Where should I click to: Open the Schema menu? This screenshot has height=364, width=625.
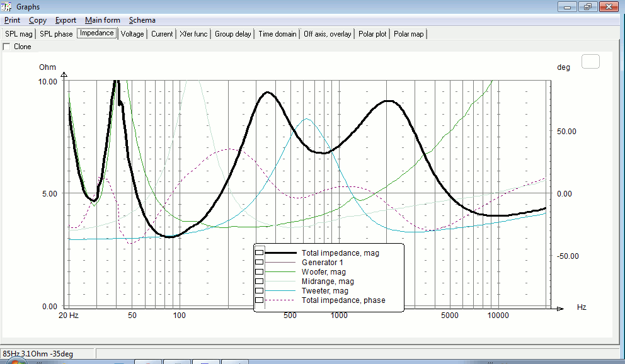[142, 20]
